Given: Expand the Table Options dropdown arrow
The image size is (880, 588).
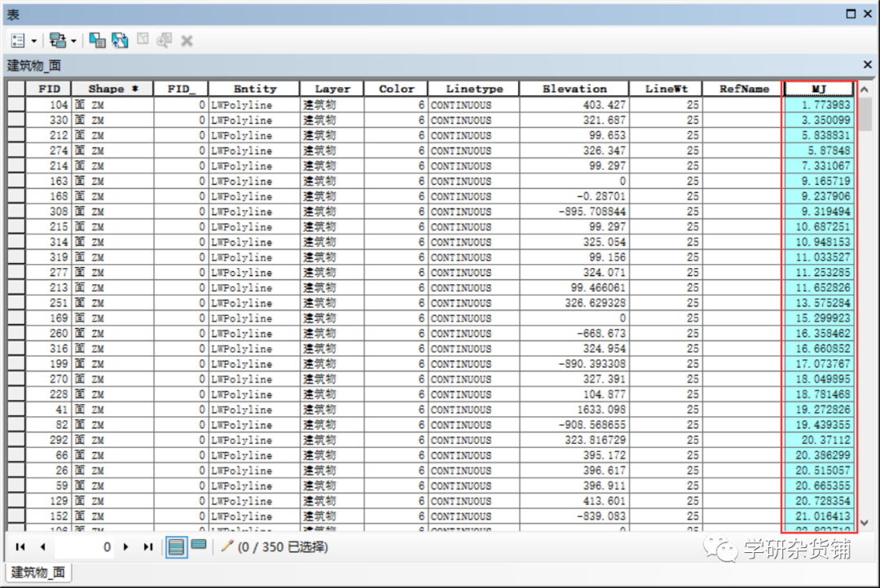Looking at the screenshot, I should [x=33, y=41].
